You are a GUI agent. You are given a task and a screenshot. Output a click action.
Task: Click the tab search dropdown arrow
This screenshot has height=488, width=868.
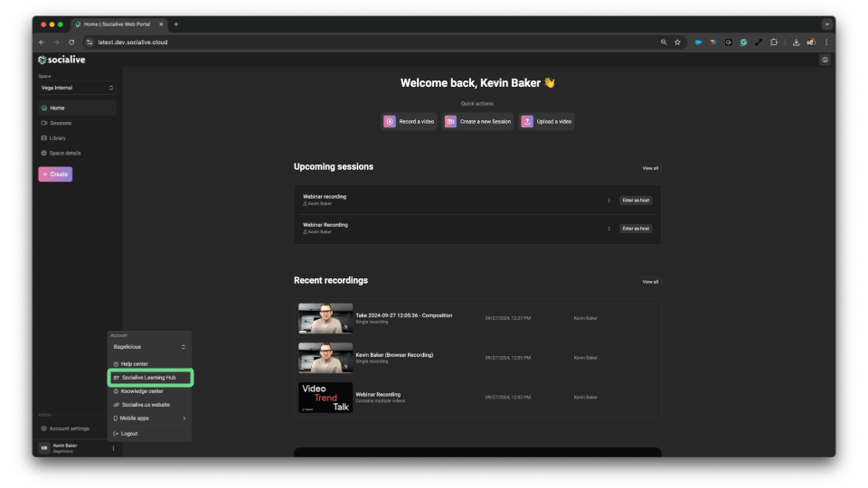coord(826,24)
